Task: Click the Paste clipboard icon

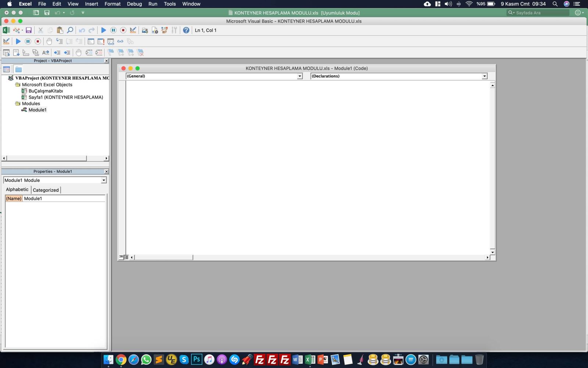Action: tap(60, 30)
